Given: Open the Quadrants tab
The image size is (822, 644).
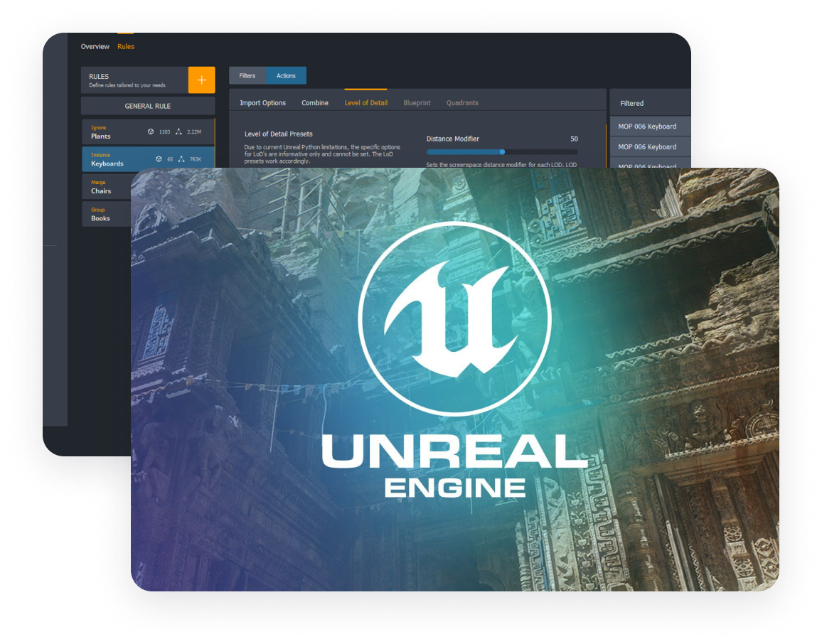Looking at the screenshot, I should (462, 102).
